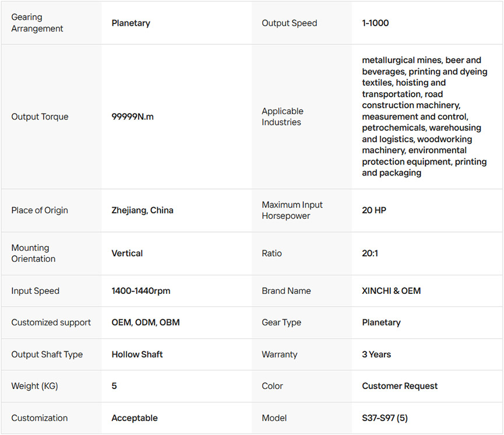Select the Zhejiang, China origin value

click(143, 211)
